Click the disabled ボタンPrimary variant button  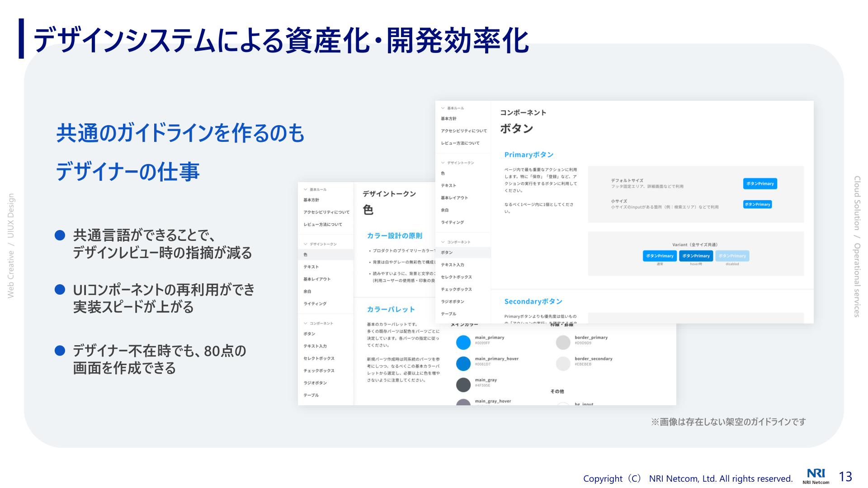click(x=732, y=256)
